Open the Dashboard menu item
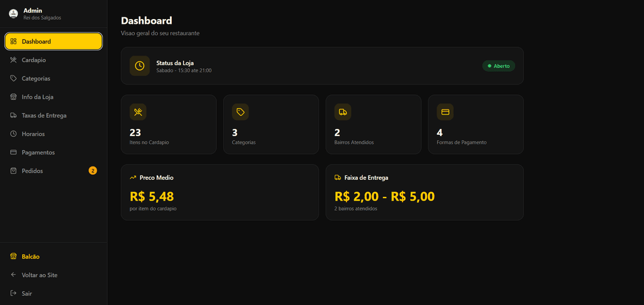 tap(54, 41)
